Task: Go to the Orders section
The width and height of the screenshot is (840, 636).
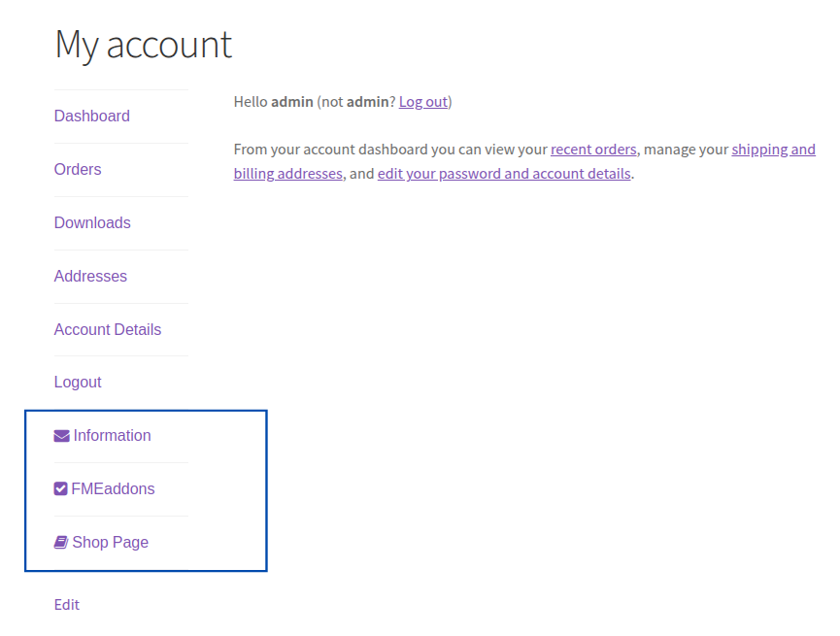Action: point(78,170)
